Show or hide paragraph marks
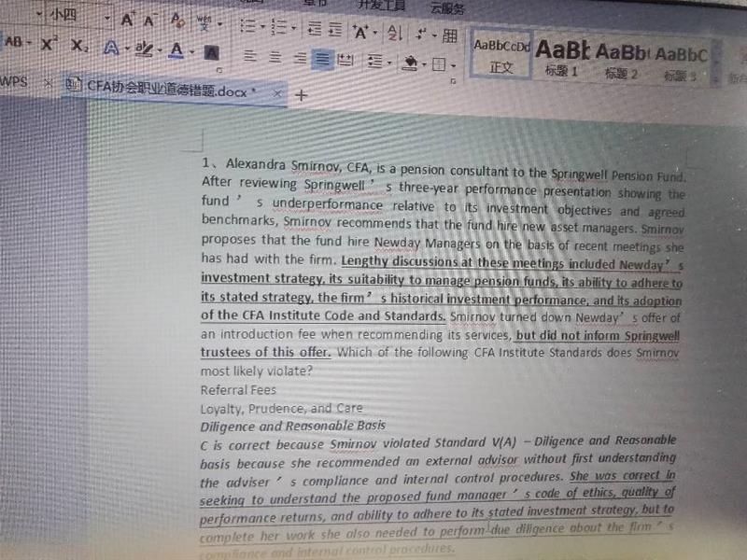The height and width of the screenshot is (560, 747). [421, 34]
